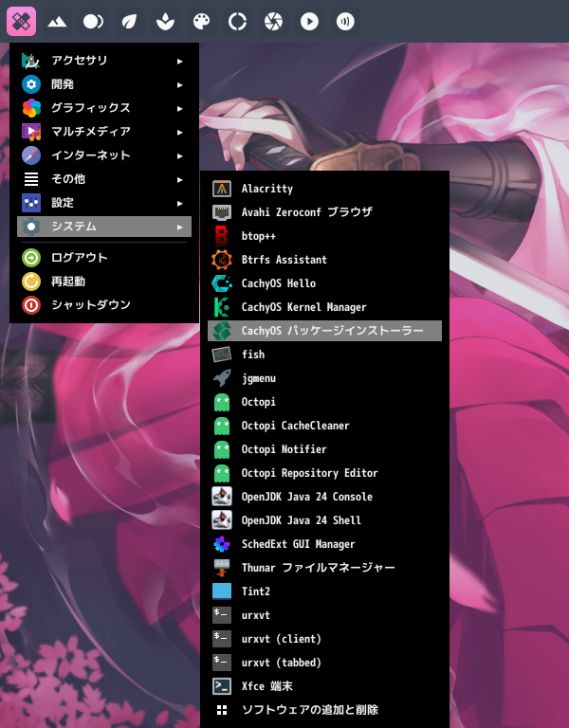
Task: Launch CachyOS パッケージインストーラー
Action: click(324, 331)
